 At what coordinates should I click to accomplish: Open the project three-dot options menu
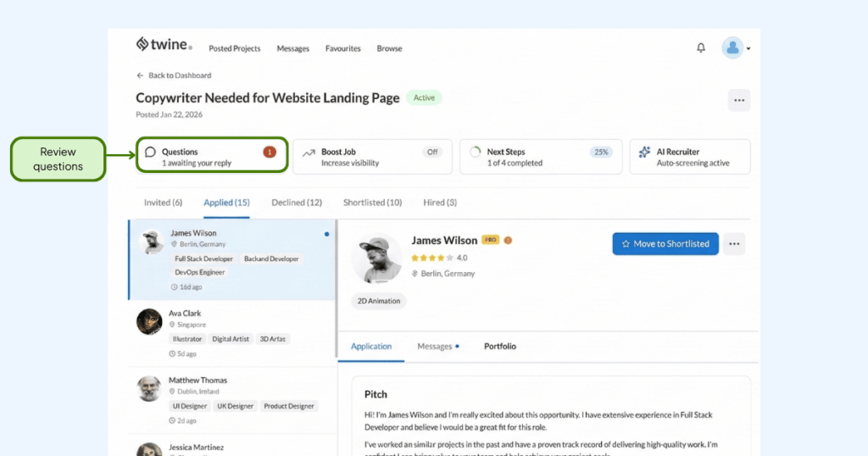(x=739, y=100)
